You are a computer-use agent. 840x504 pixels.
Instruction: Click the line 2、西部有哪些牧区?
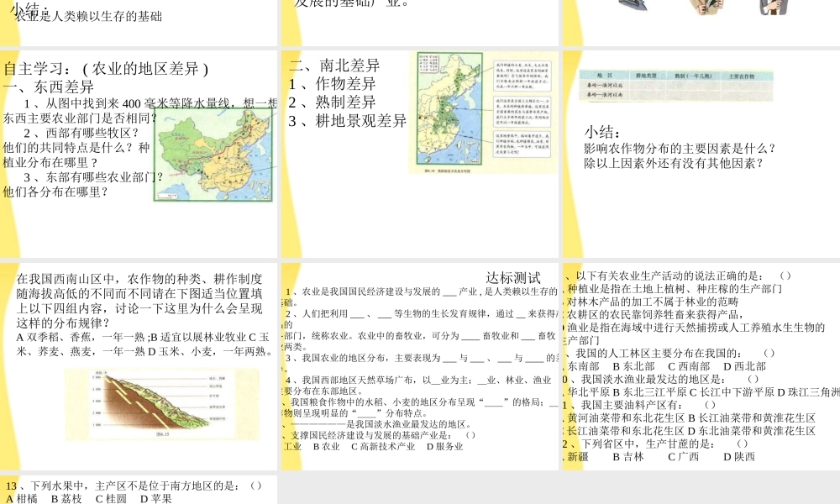point(81,133)
